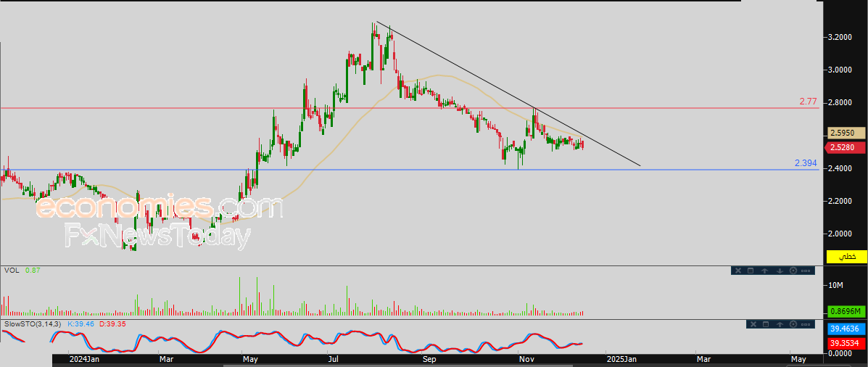Viewport: 868px width, 367px height.
Task: Click the Mar date before May on time axis
Action: click(166, 359)
